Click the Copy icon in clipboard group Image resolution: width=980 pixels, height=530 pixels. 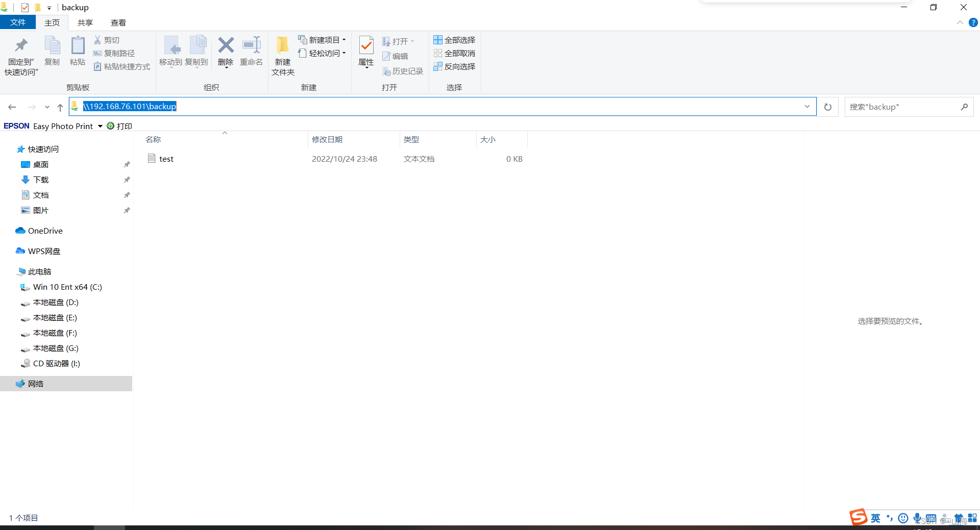tap(52, 46)
